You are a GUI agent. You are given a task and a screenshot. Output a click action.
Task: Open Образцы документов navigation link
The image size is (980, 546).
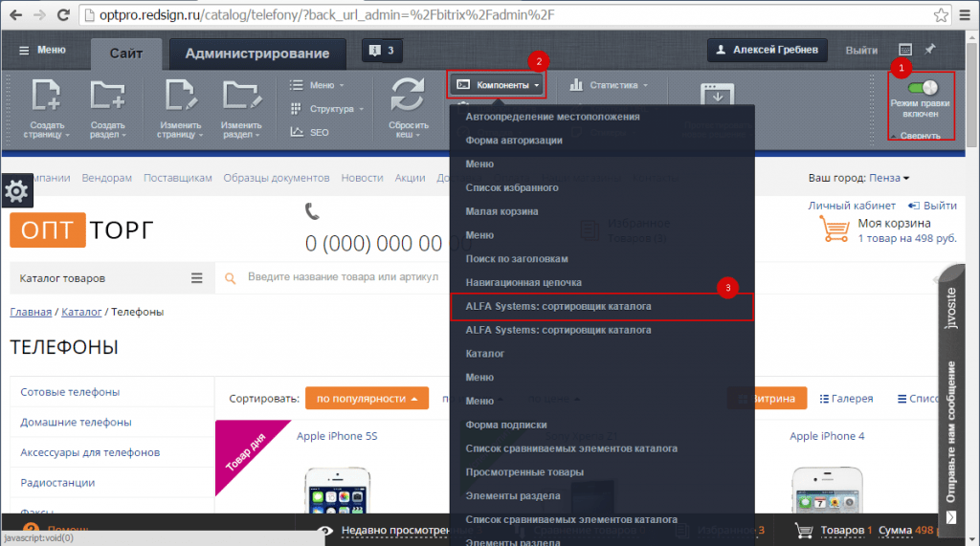coord(277,178)
